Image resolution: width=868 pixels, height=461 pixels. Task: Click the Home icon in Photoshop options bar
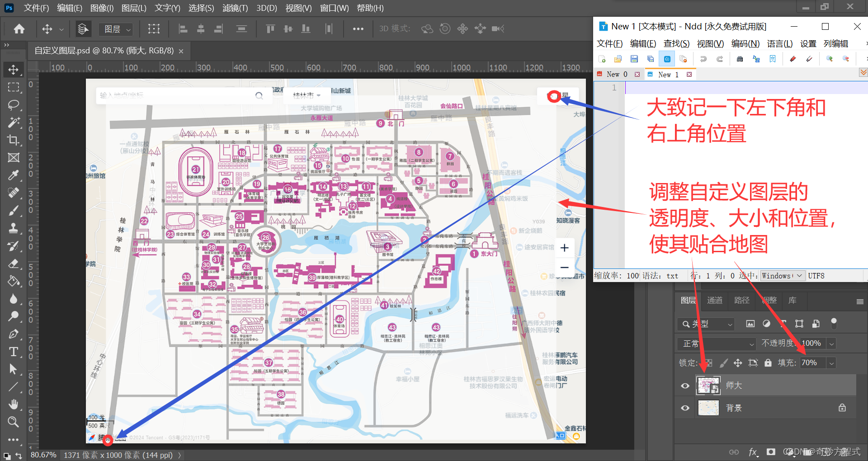[19, 29]
